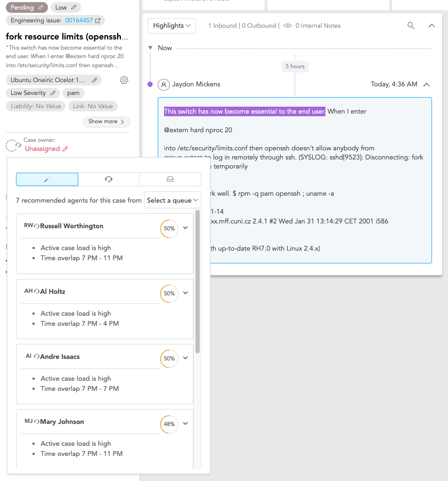Click AI initials avatar for Andre Isaacs

[28, 356]
